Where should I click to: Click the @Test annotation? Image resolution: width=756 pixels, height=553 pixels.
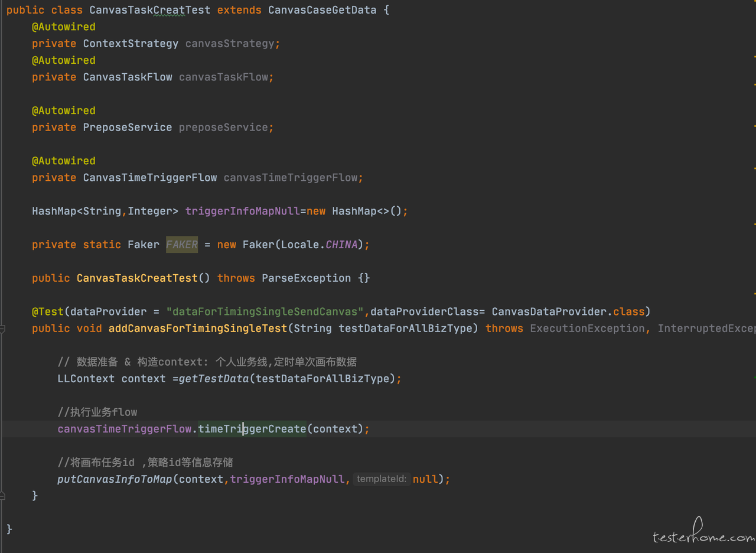[48, 312]
